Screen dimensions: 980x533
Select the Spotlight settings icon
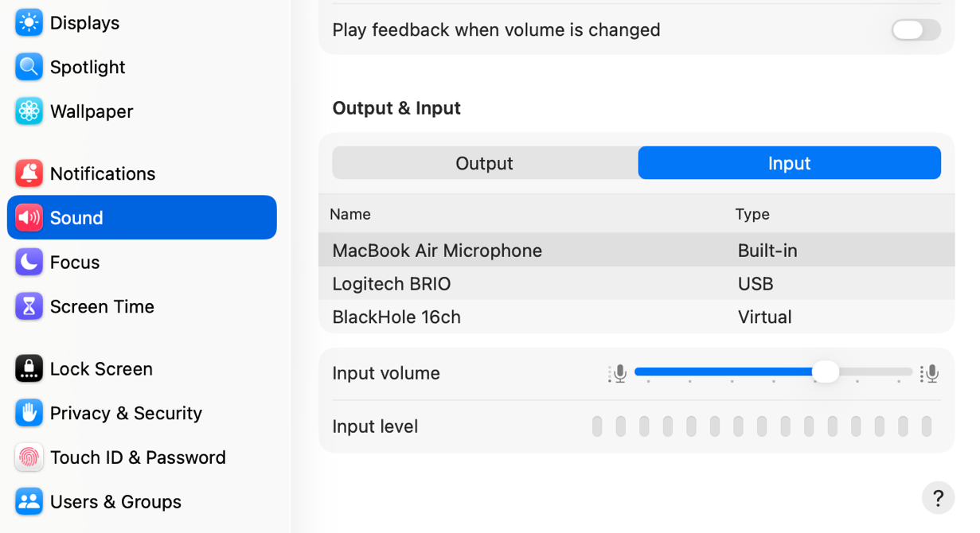tap(29, 67)
